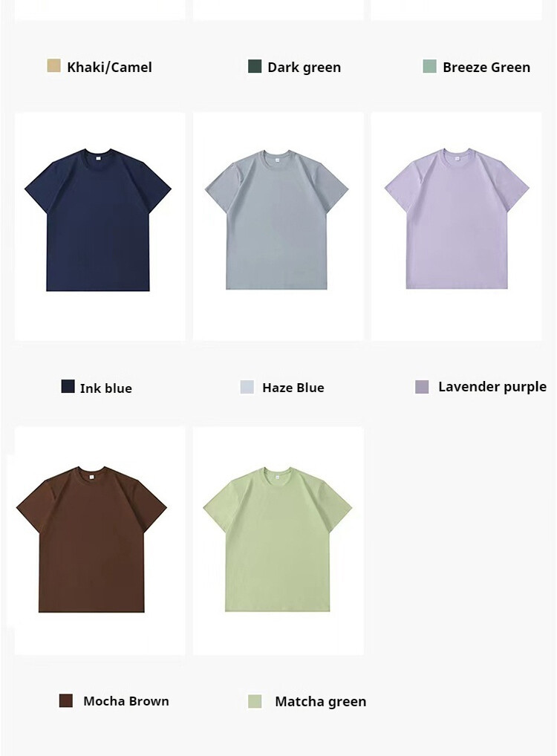Click the Lavender purple label text
Image resolution: width=557 pixels, height=756 pixels.
[x=492, y=387]
